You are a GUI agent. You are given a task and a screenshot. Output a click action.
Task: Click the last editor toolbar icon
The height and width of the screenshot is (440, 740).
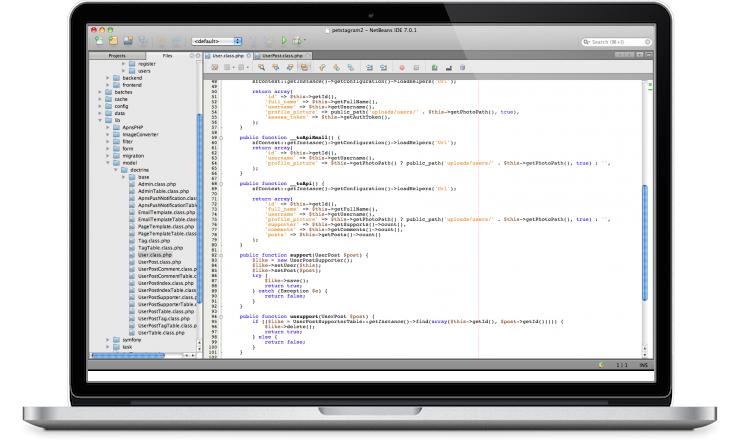[x=462, y=68]
